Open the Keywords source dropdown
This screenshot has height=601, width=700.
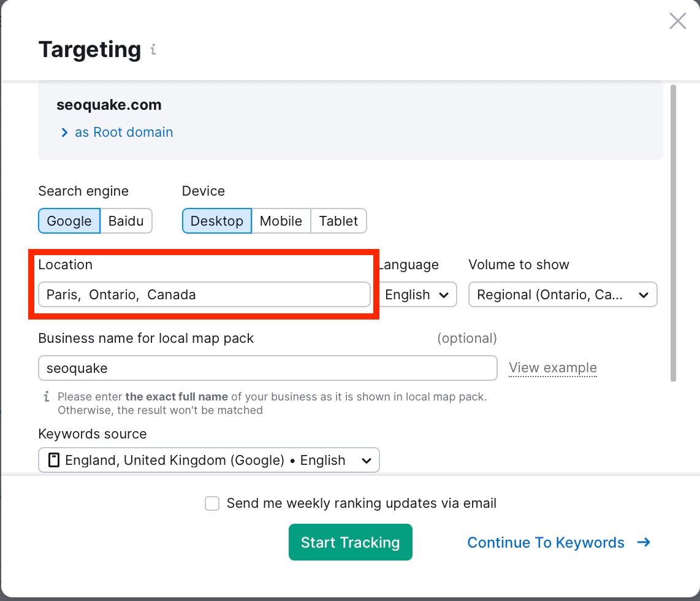[x=209, y=460]
